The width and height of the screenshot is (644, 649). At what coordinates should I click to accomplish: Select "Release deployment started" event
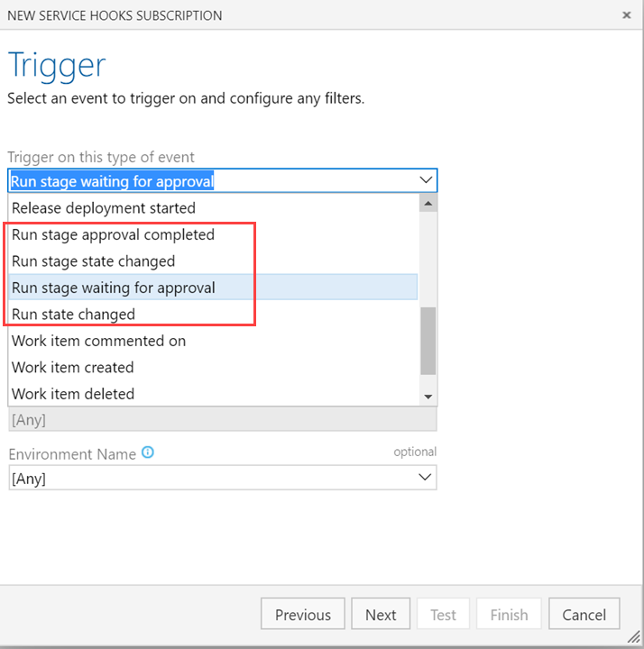click(x=104, y=208)
